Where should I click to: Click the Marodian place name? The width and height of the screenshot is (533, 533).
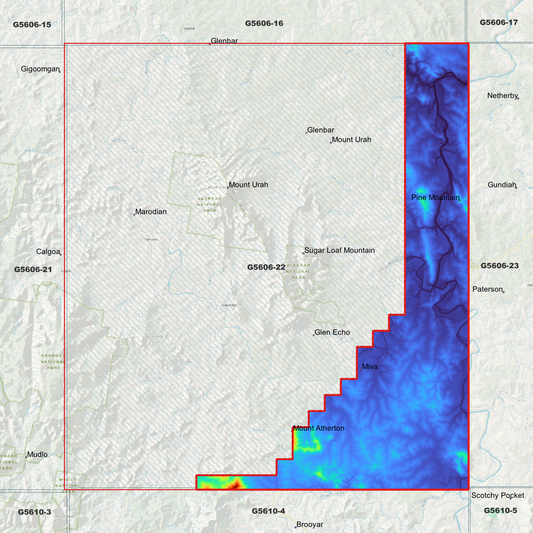click(151, 212)
